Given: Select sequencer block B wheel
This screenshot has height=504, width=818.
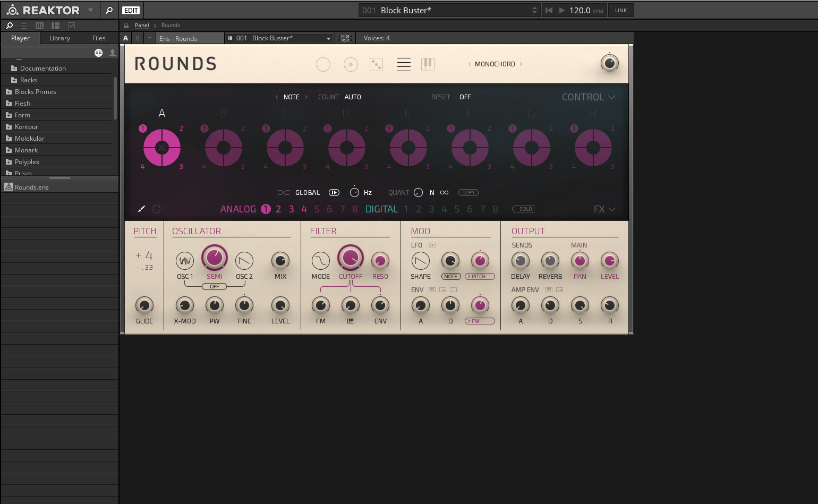Looking at the screenshot, I should pos(224,148).
